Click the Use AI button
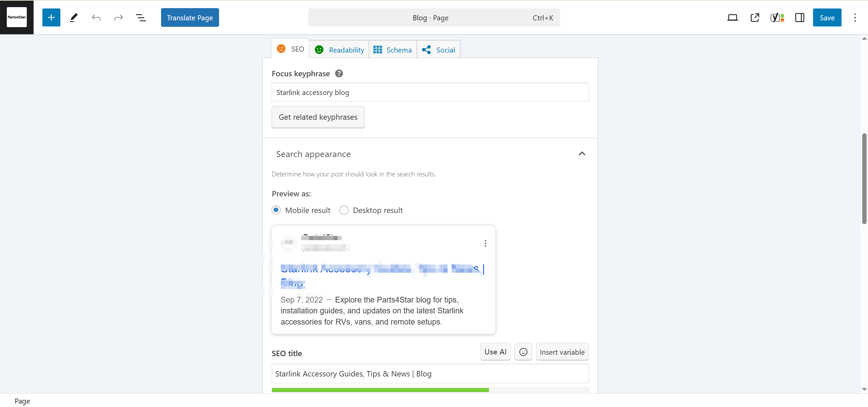 (x=495, y=352)
